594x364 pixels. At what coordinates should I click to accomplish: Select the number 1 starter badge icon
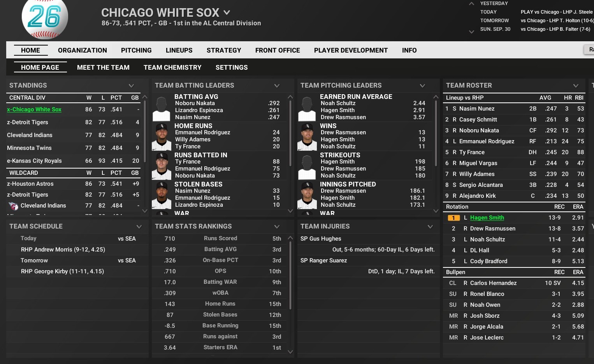(453, 218)
